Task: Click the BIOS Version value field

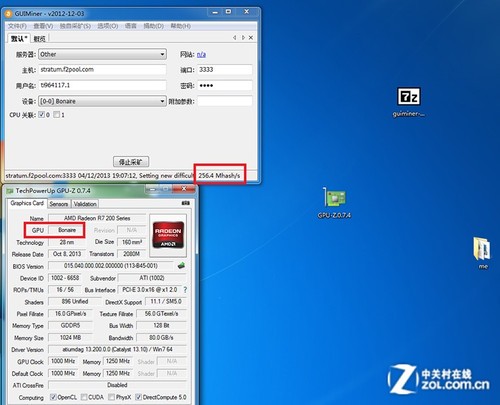Action: point(111,266)
